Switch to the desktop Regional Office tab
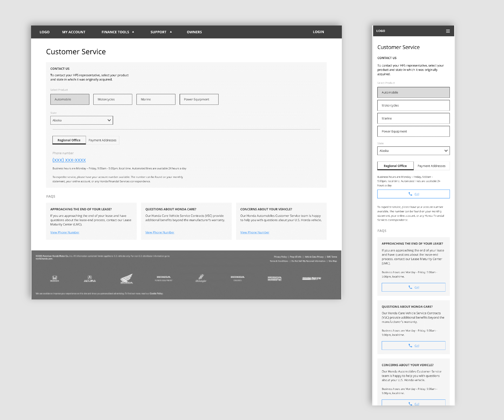504x420 pixels. click(69, 140)
